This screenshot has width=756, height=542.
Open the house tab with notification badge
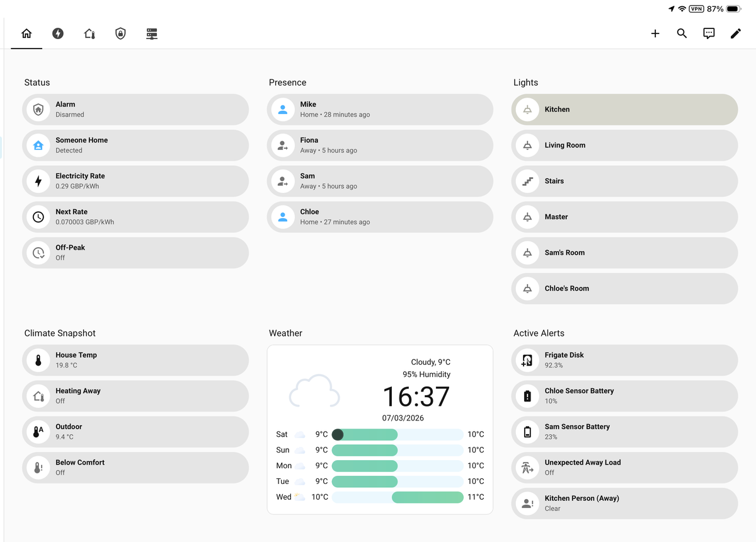pos(89,33)
